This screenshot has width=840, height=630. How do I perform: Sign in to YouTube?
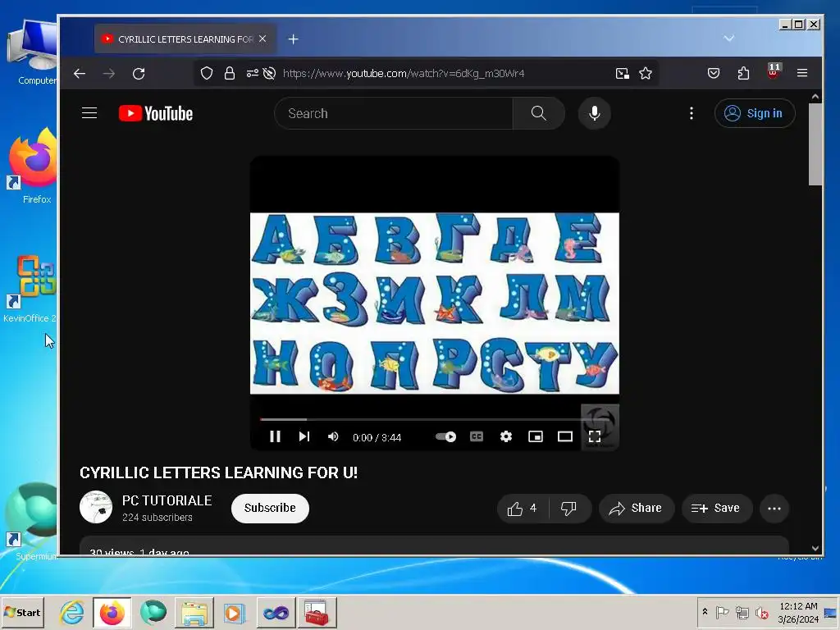point(755,113)
